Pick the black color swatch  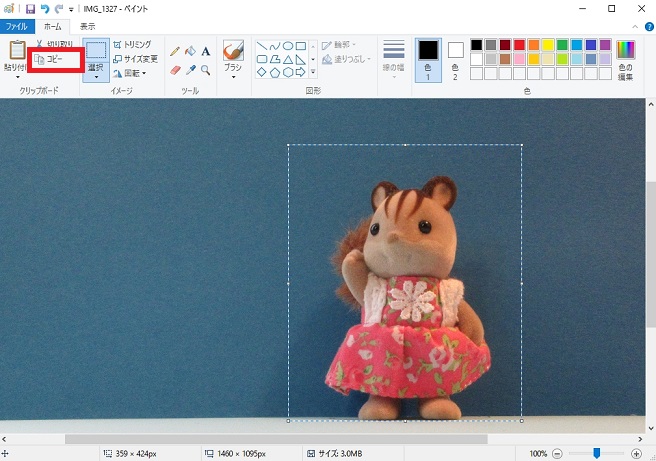(477, 45)
